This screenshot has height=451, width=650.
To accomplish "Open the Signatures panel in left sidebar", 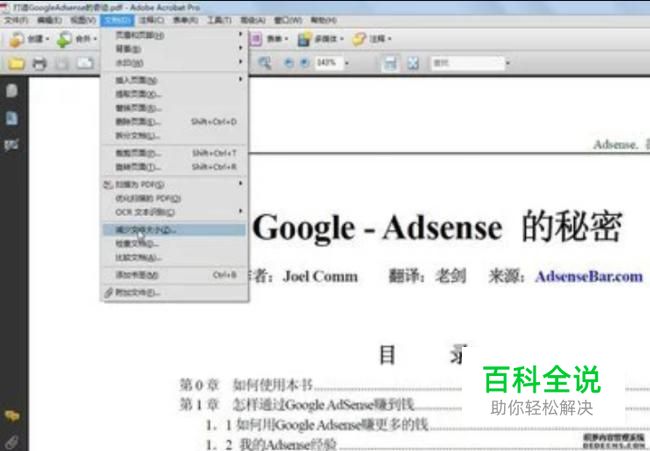I will [x=12, y=145].
